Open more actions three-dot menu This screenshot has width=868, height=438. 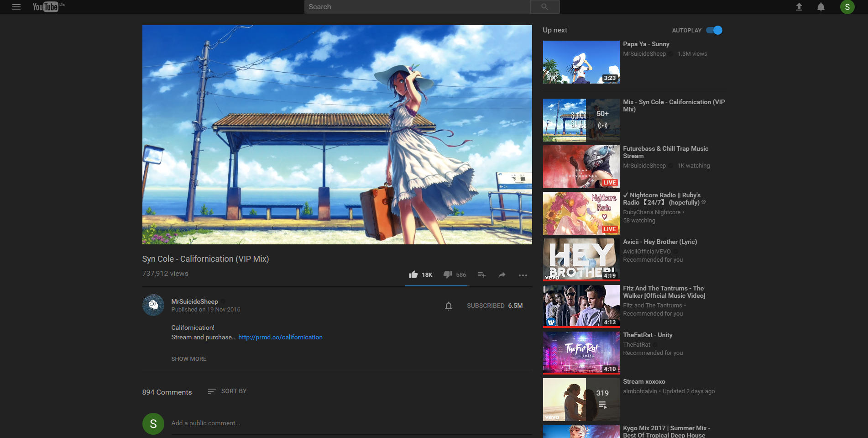523,275
